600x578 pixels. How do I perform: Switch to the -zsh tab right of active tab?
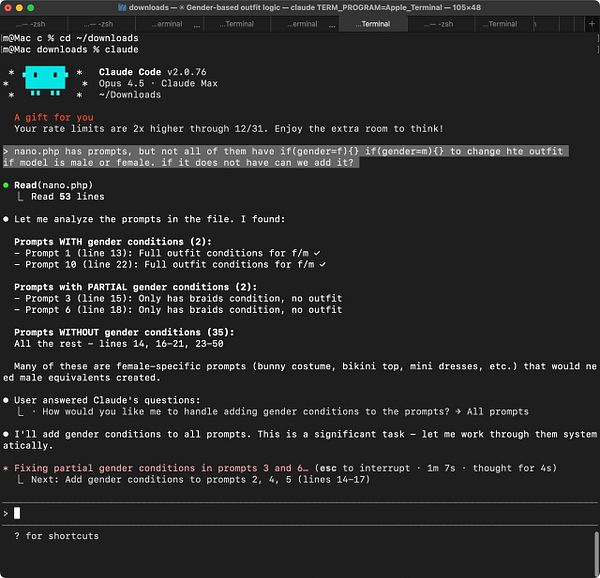441,24
